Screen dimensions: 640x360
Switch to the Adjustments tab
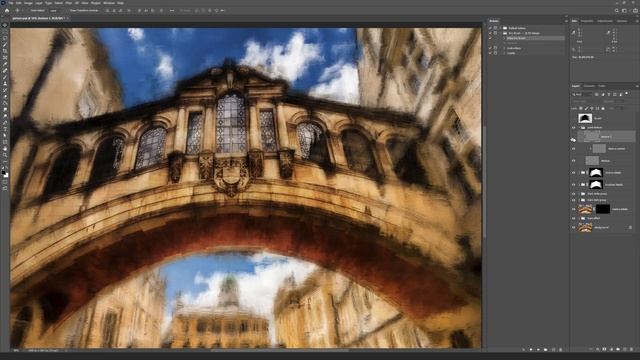[605, 21]
